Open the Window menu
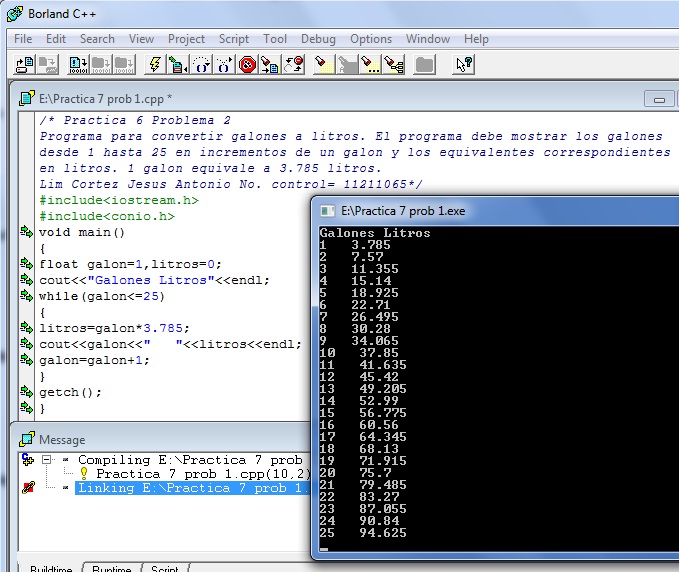 point(428,39)
